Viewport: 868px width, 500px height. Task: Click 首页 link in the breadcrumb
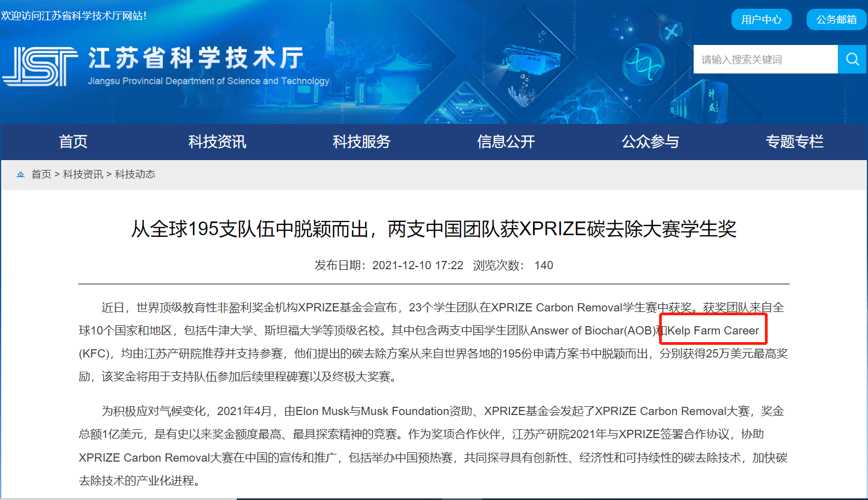point(41,174)
